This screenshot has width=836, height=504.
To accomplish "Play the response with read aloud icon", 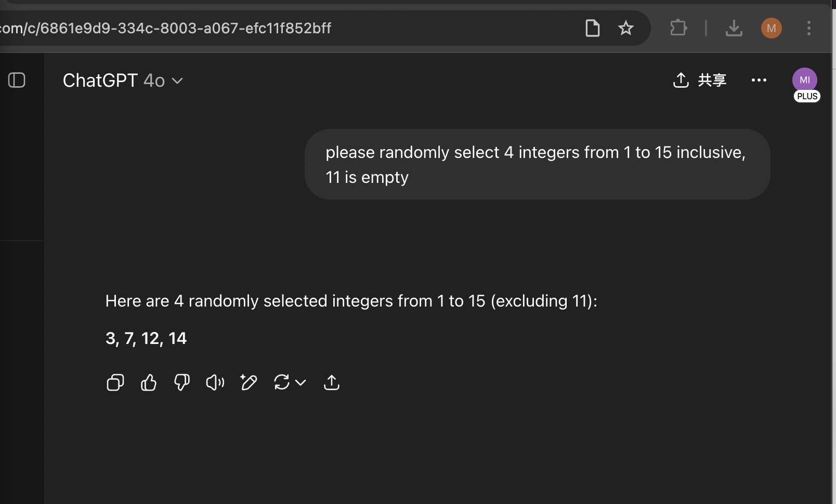I will (x=215, y=383).
